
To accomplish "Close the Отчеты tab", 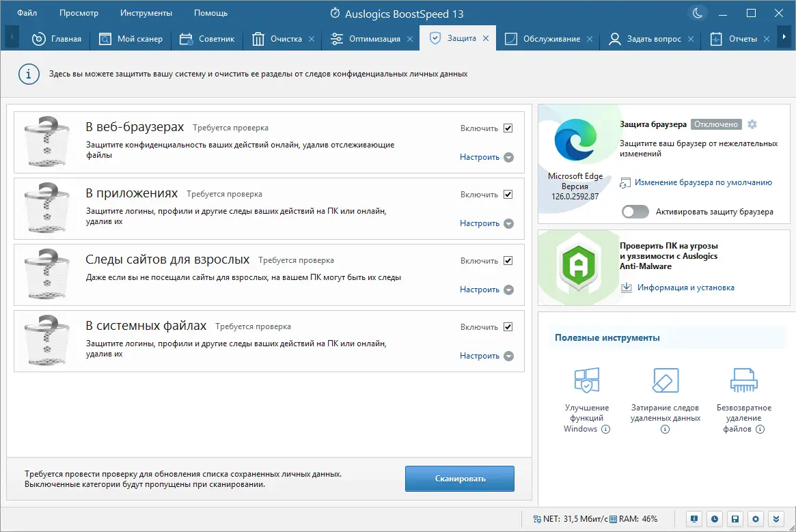I will point(767,39).
